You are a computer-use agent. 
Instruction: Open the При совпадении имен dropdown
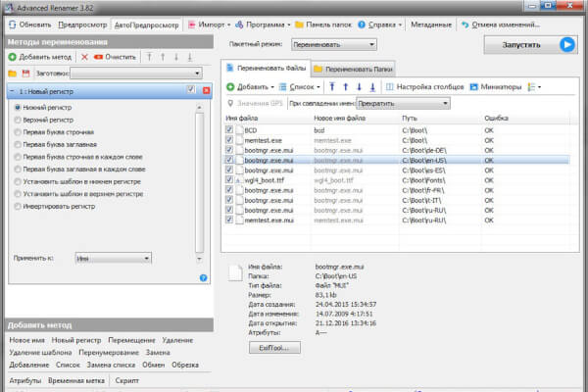[x=403, y=103]
